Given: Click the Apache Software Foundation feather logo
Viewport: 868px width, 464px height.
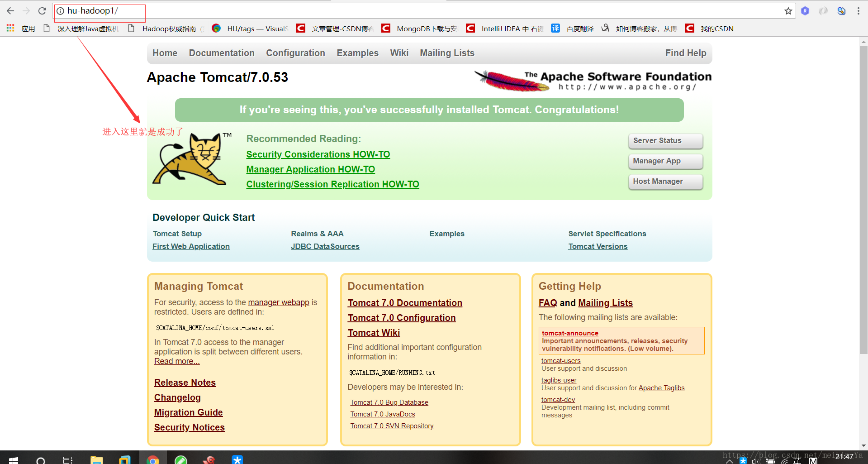Looking at the screenshot, I should (x=593, y=81).
